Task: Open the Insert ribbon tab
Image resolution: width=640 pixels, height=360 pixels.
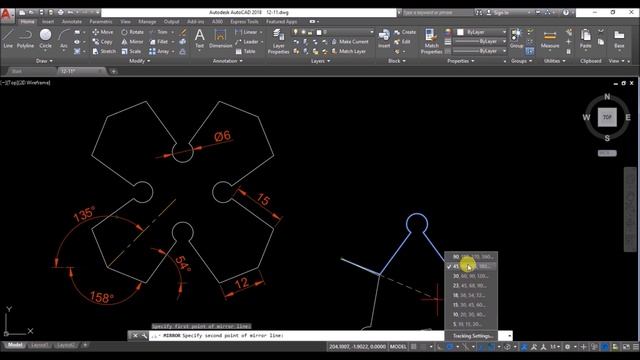Action: click(x=48, y=22)
